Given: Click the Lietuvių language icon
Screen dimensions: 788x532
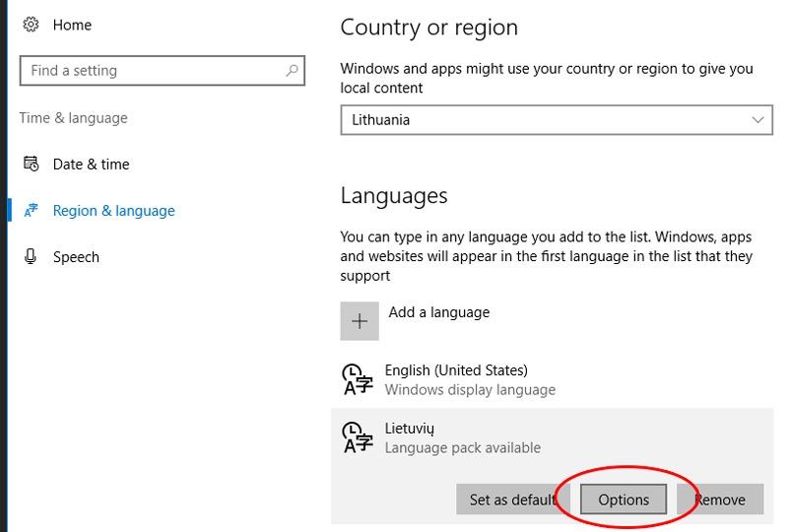Looking at the screenshot, I should [x=358, y=437].
